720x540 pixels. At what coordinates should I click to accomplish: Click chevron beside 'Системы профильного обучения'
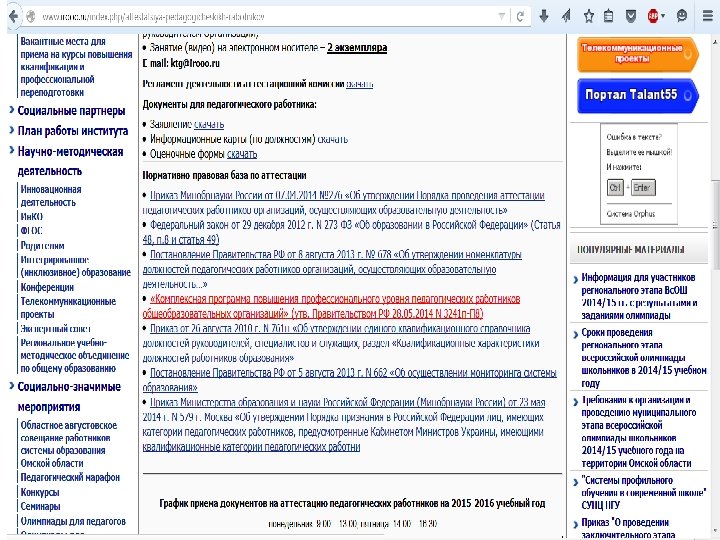click(575, 482)
